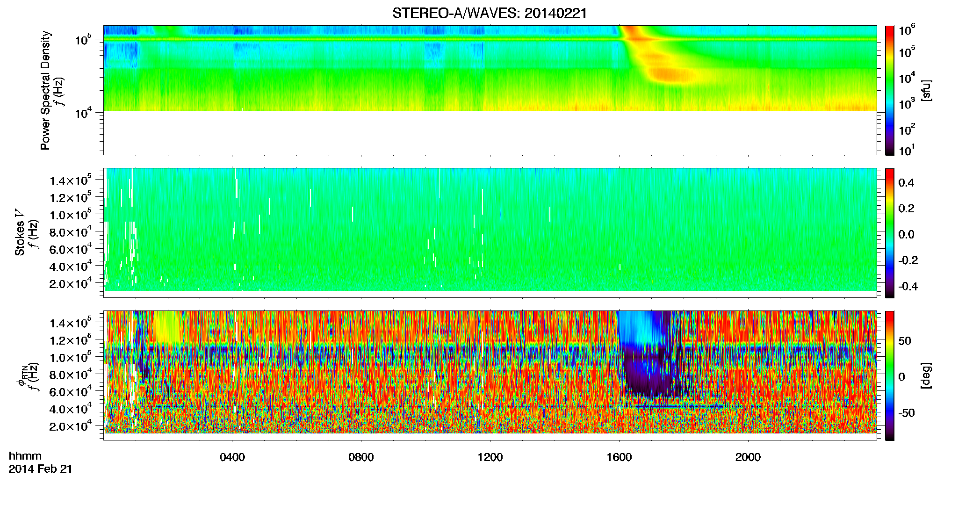The height and width of the screenshot is (505, 980).
Task: Click the hhmm axis label
Action: click(25, 456)
